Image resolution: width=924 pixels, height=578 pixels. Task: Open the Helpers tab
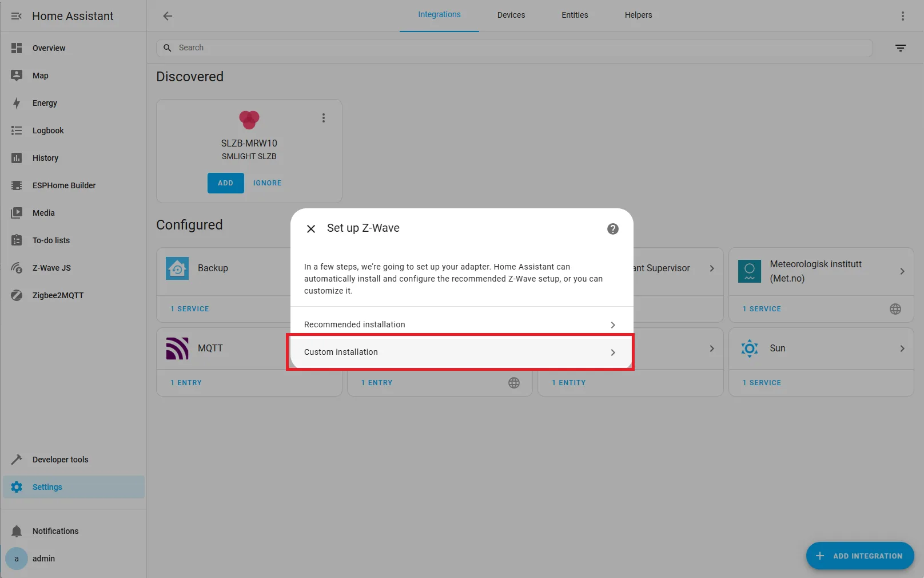tap(638, 15)
